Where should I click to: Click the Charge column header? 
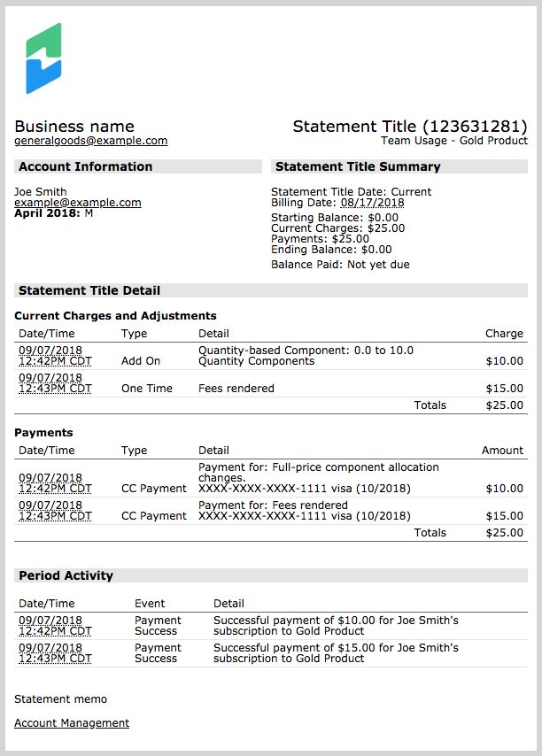click(x=504, y=334)
